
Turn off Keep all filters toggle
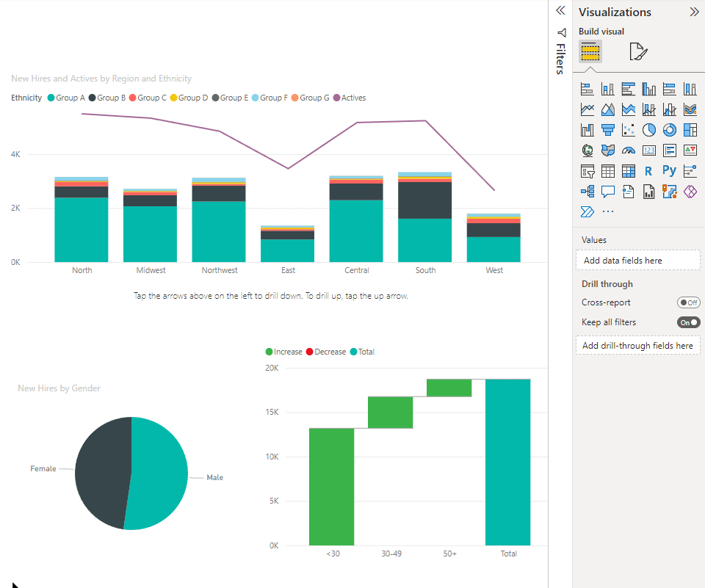pyautogui.click(x=688, y=322)
